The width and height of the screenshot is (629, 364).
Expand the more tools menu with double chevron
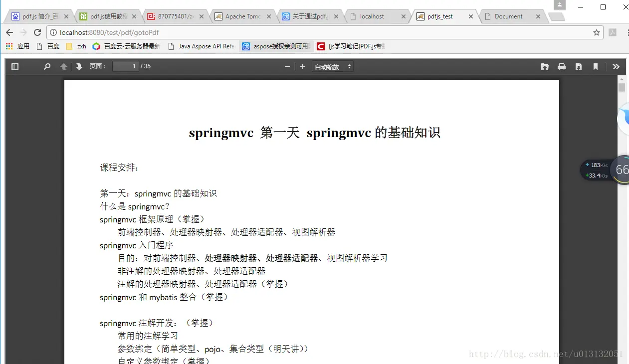tap(616, 66)
